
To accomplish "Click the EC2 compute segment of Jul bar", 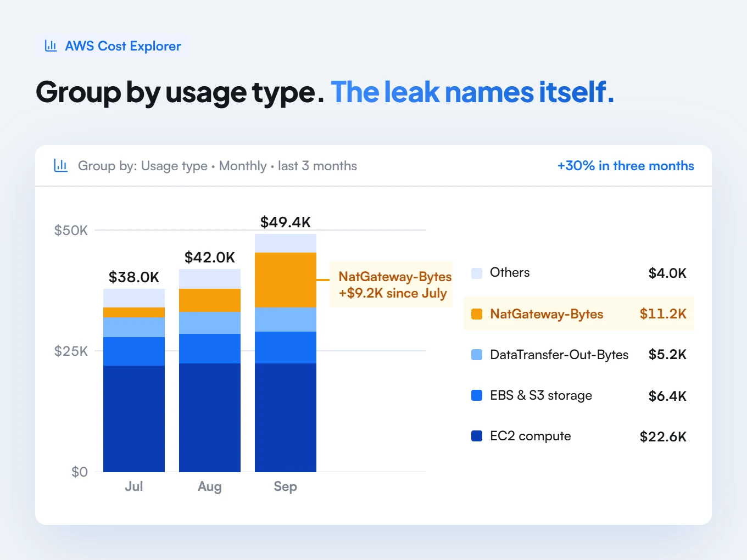I will [x=134, y=419].
